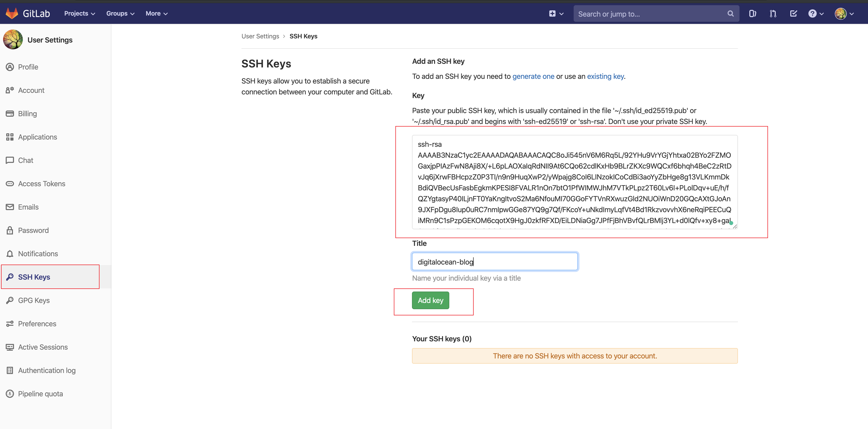Click User Settings breadcrumb link
This screenshot has height=429, width=868.
260,36
